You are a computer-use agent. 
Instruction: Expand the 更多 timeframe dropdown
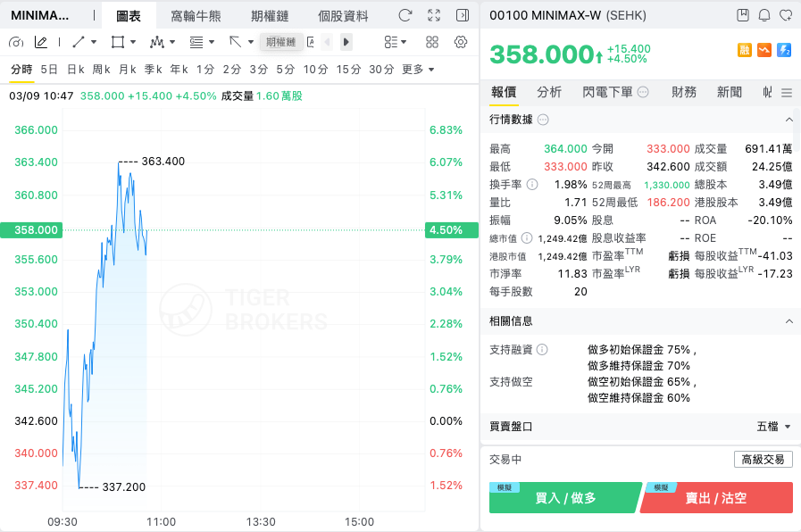418,70
